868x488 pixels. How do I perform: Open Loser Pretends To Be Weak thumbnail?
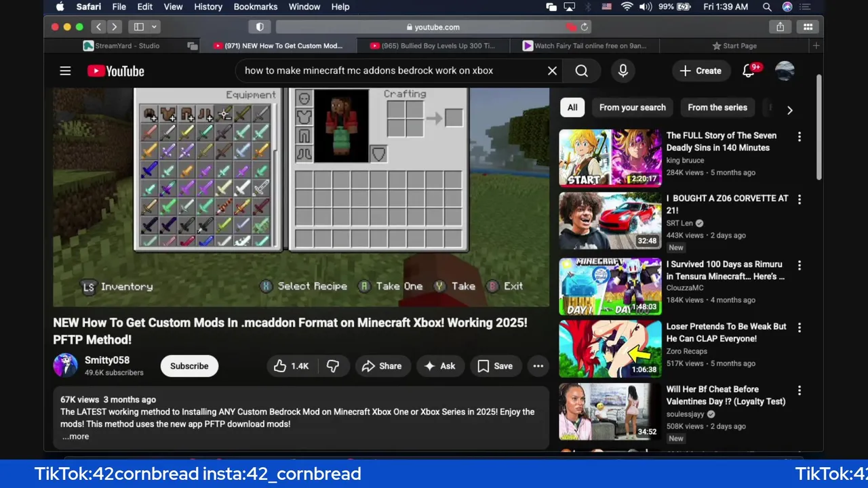click(610, 349)
